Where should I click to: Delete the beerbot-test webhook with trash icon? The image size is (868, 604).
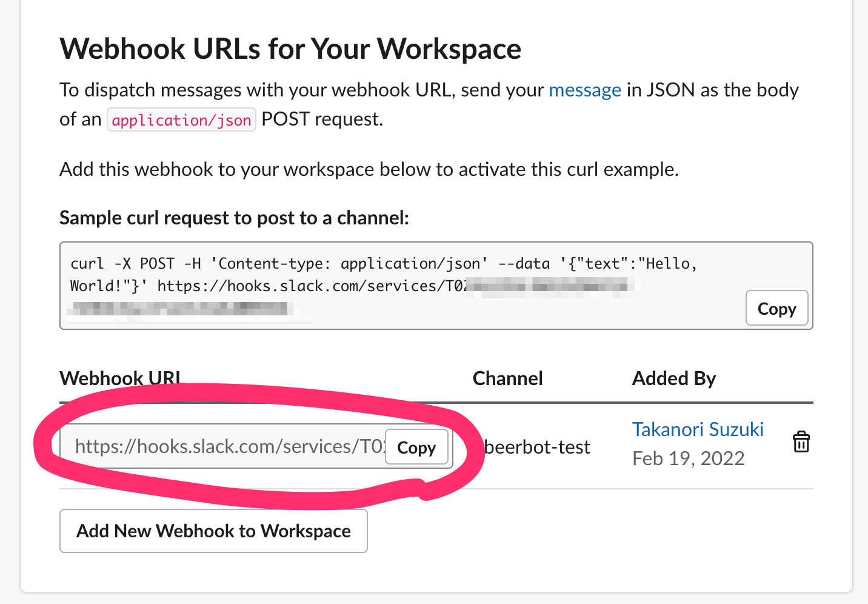(x=801, y=442)
